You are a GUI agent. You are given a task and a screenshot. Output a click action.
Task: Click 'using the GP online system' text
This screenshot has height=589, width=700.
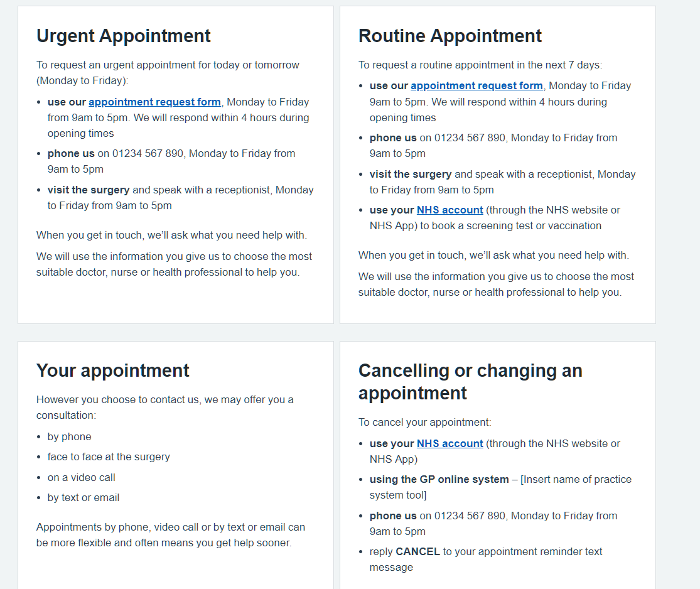(x=439, y=479)
